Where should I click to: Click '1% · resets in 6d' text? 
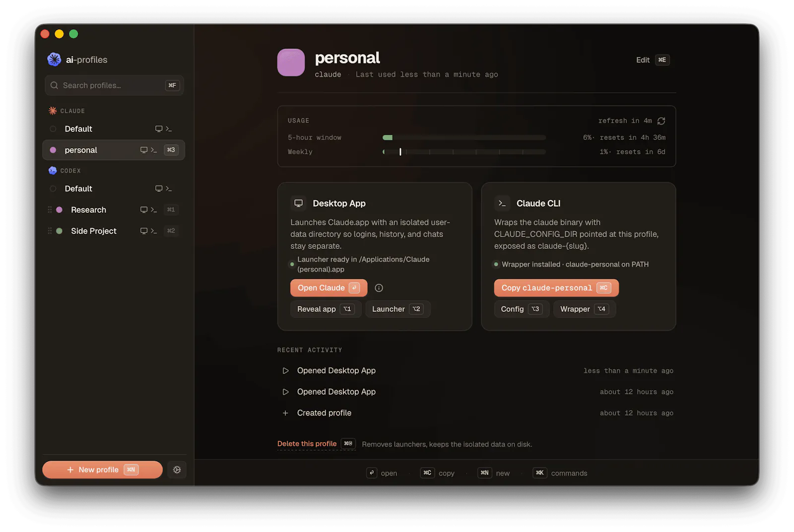coord(632,152)
